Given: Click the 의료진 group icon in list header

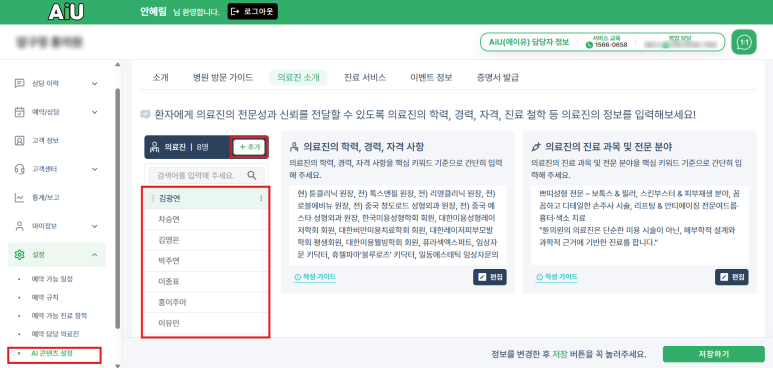Looking at the screenshot, I should [154, 147].
